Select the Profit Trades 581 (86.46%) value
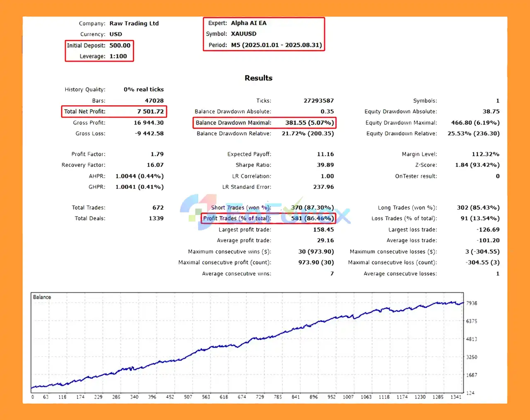The width and height of the screenshot is (530, 420). click(312, 218)
